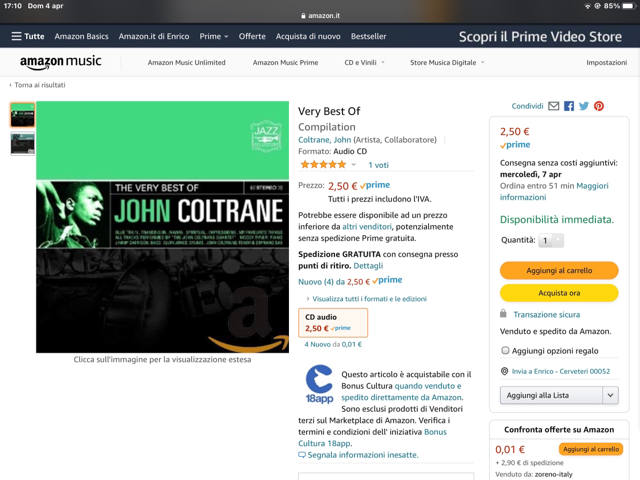This screenshot has width=640, height=480.
Task: Share the product by email envelope icon
Action: [553, 106]
